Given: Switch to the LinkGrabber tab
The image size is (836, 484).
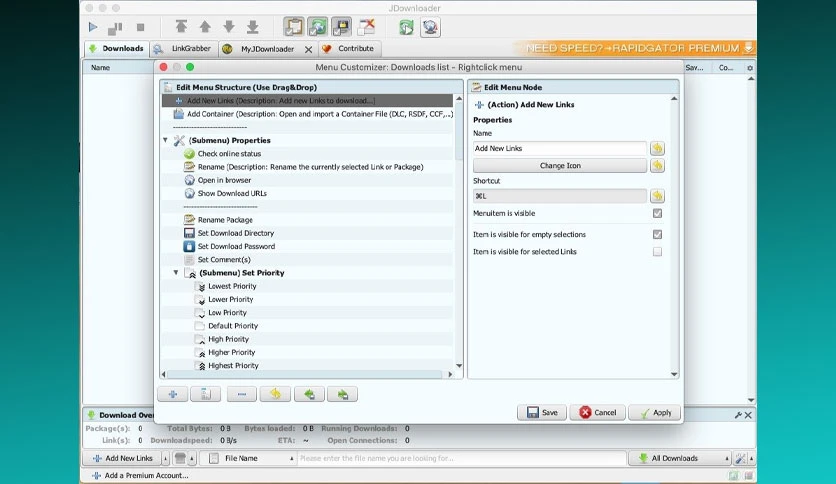Looking at the screenshot, I should click(184, 49).
